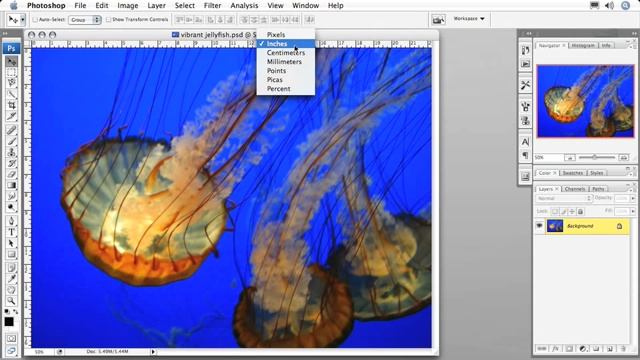Image resolution: width=640 pixels, height=360 pixels.
Task: Select the Crop tool
Action: [x=11, y=105]
